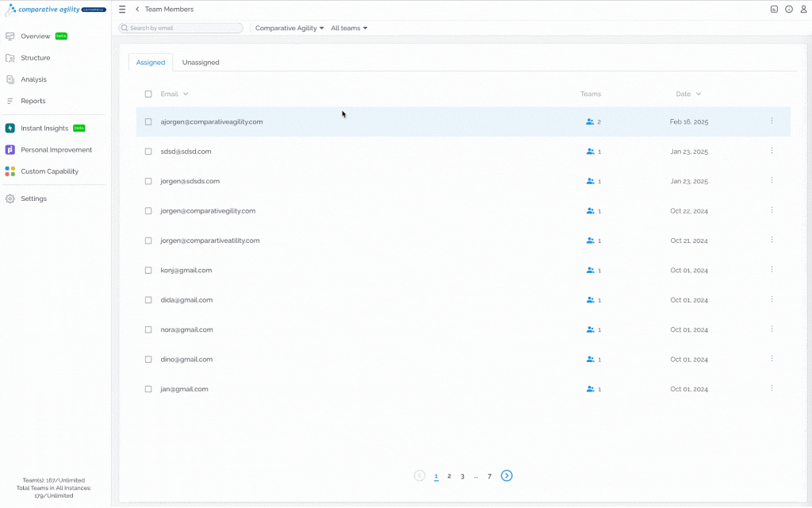Open Analysis in the sidebar
Screen dimensions: 812x508
(x=33, y=79)
